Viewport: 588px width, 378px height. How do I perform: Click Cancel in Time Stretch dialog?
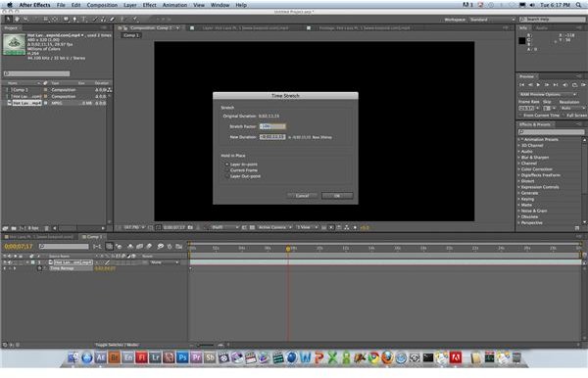point(302,196)
